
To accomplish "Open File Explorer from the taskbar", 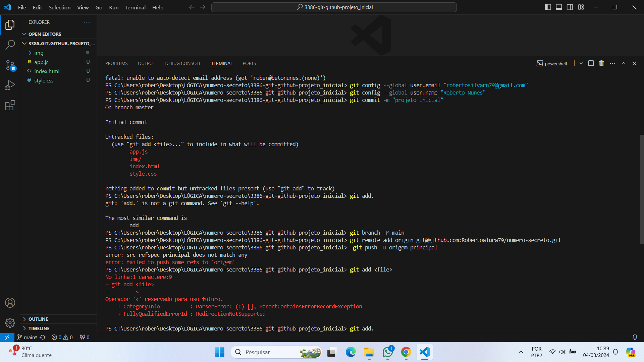I will (369, 352).
